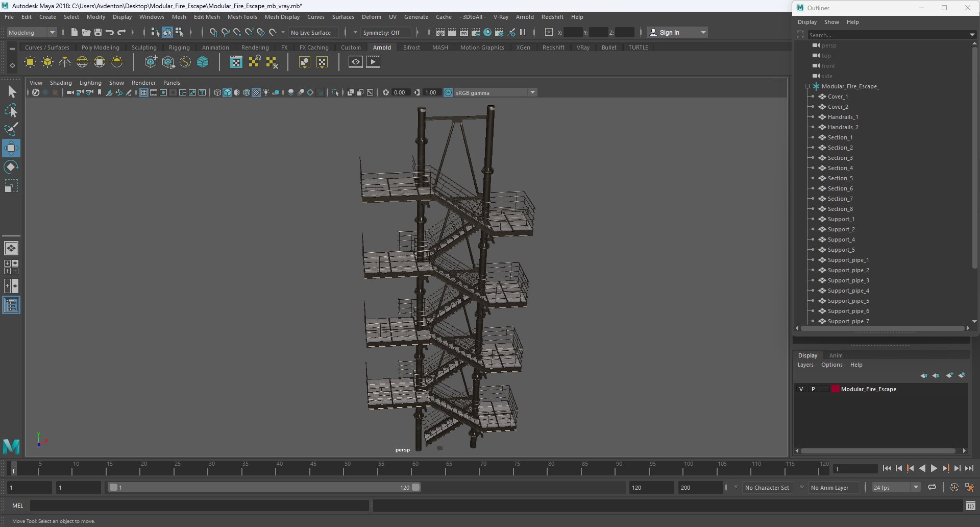This screenshot has width=980, height=527.
Task: Open Arnold RenderView eye icon on the shelf
Action: pos(356,62)
